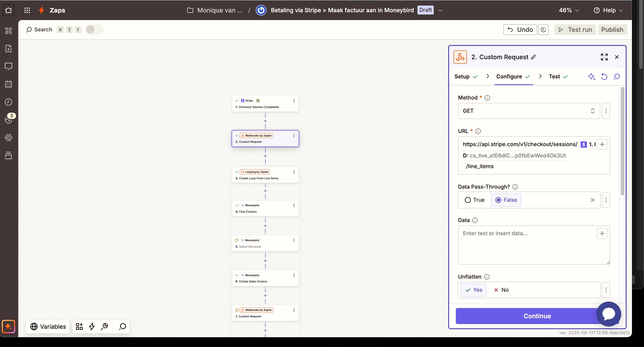Select the Find Contact step
Viewport: 644px width, 347px height.
[265, 208]
